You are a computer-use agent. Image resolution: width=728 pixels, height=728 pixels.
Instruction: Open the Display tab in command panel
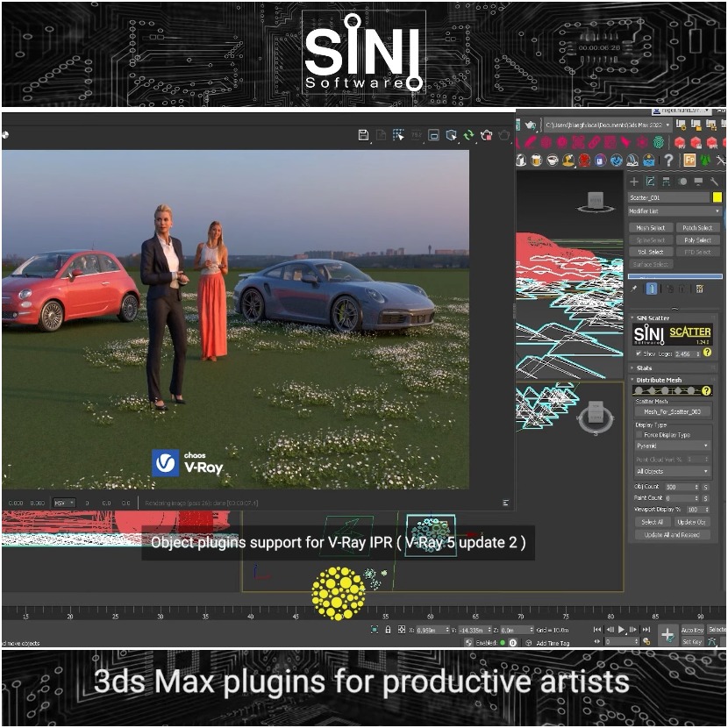pos(698,182)
